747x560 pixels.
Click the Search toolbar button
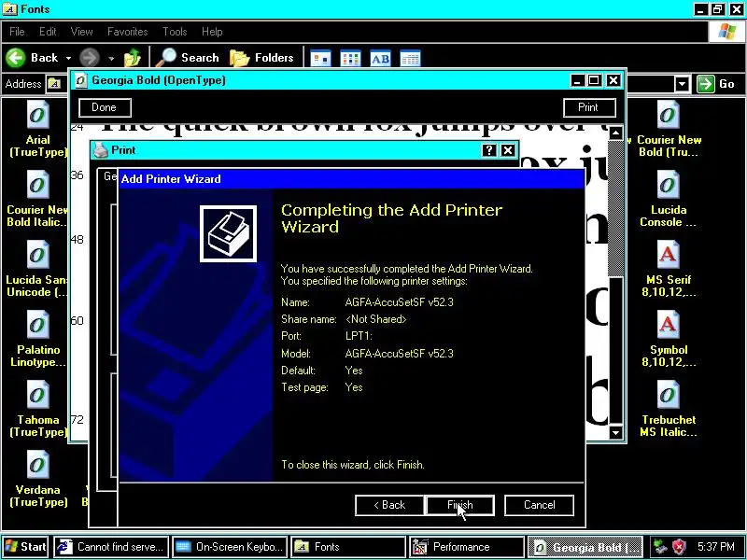tap(189, 58)
